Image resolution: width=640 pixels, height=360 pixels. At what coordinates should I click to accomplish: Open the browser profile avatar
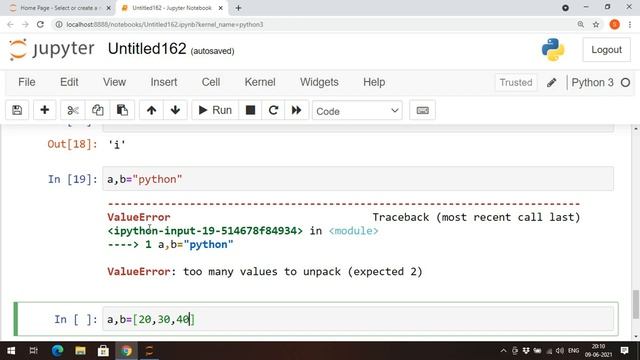[615, 24]
